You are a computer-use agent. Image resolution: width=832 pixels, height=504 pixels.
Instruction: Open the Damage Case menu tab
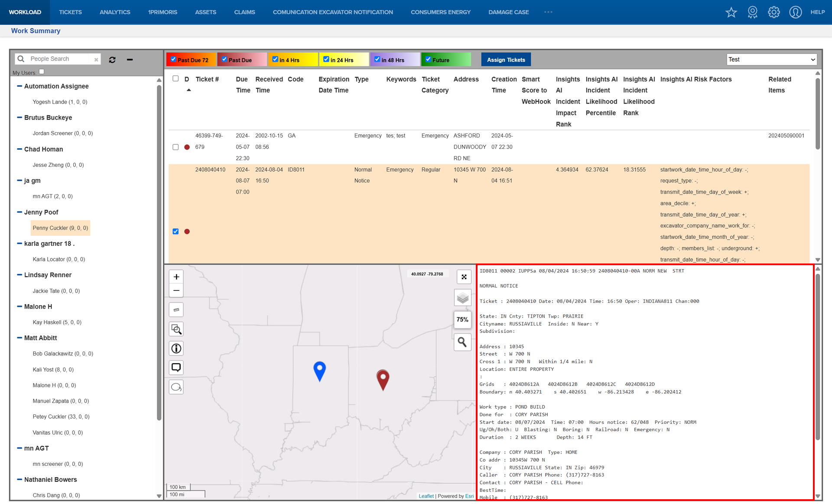(508, 12)
